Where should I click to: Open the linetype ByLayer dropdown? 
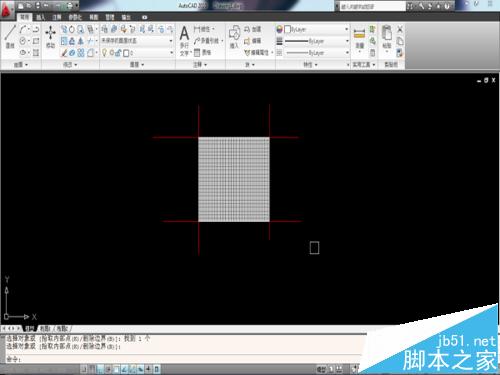[x=316, y=53]
